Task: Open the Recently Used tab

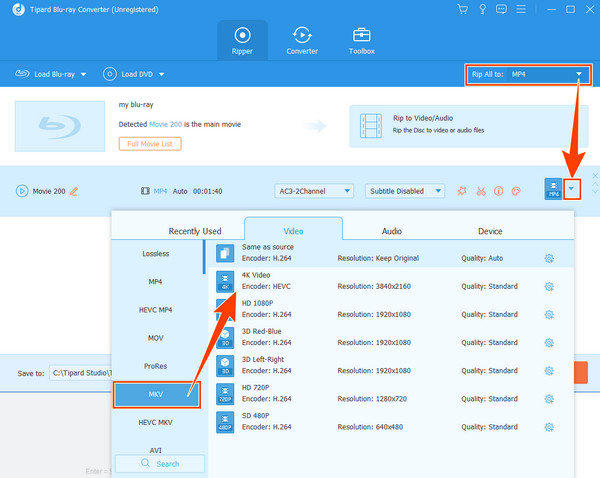Action: pos(195,231)
